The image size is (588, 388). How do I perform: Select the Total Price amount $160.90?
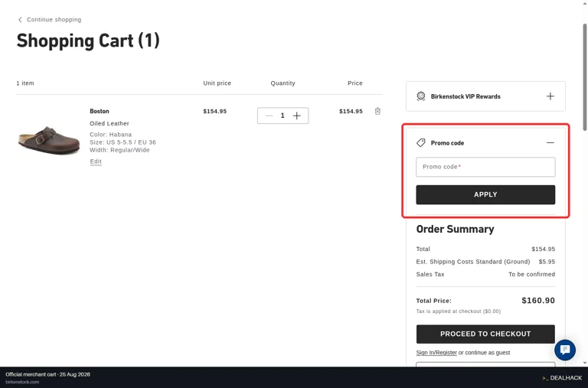pyautogui.click(x=538, y=300)
